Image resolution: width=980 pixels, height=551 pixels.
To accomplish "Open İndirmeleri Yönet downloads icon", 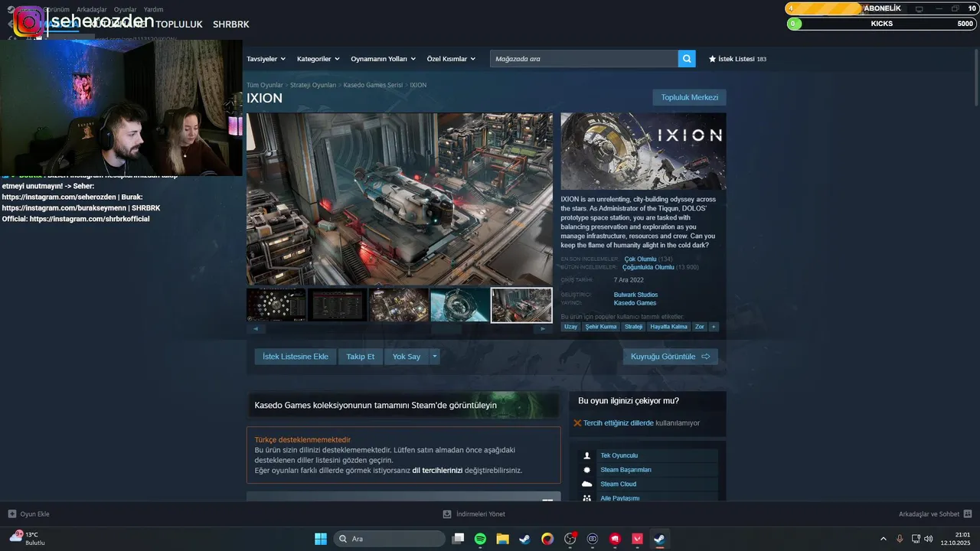I will [x=447, y=514].
